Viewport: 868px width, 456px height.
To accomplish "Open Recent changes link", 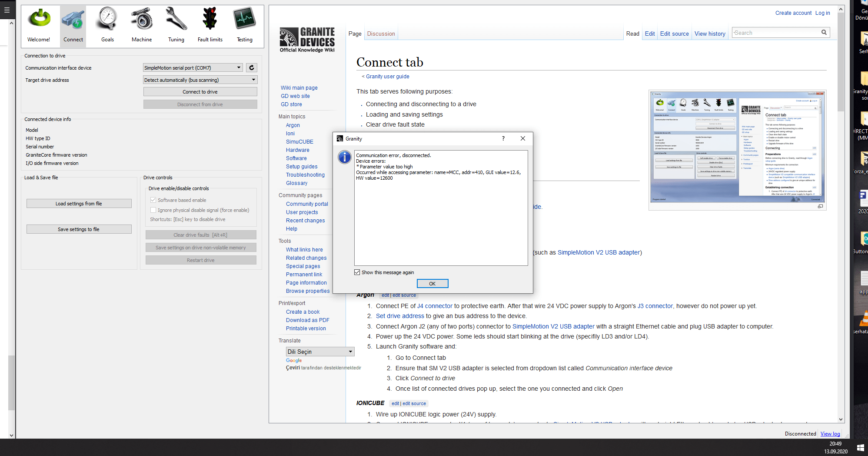I will [x=305, y=221].
